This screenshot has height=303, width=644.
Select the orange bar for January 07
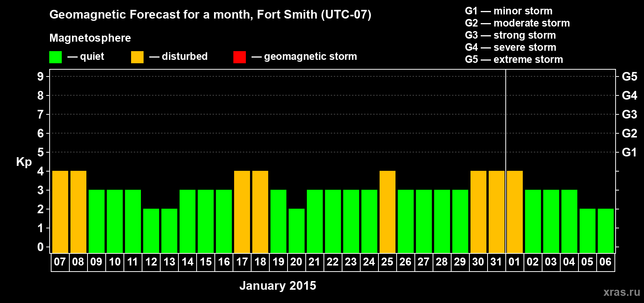click(x=60, y=212)
